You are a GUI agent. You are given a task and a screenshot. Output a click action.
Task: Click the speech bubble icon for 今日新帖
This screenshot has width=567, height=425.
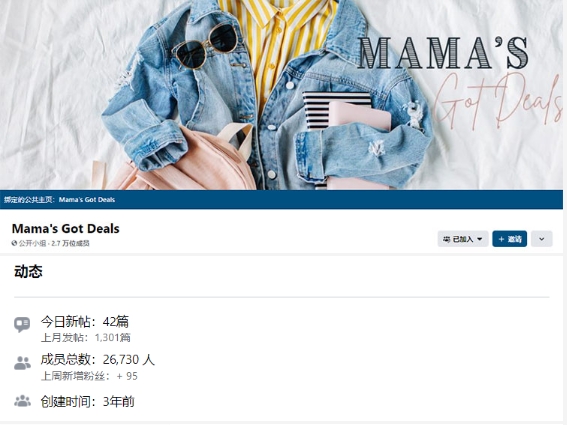coord(22,324)
